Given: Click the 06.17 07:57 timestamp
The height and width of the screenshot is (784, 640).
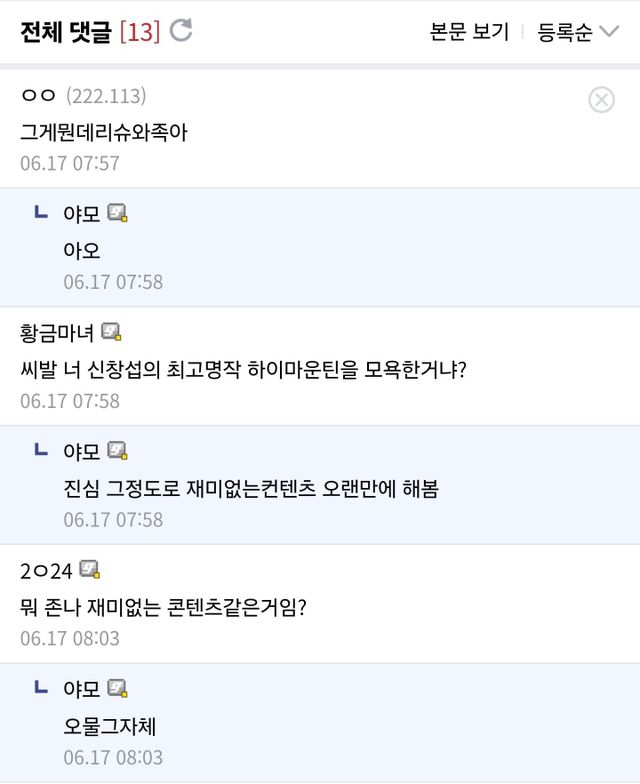Looking at the screenshot, I should click(70, 163).
